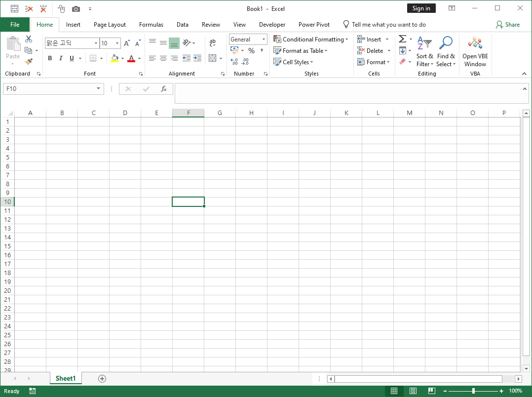Image resolution: width=532 pixels, height=397 pixels.
Task: Open the General number format dropdown
Action: (264, 40)
